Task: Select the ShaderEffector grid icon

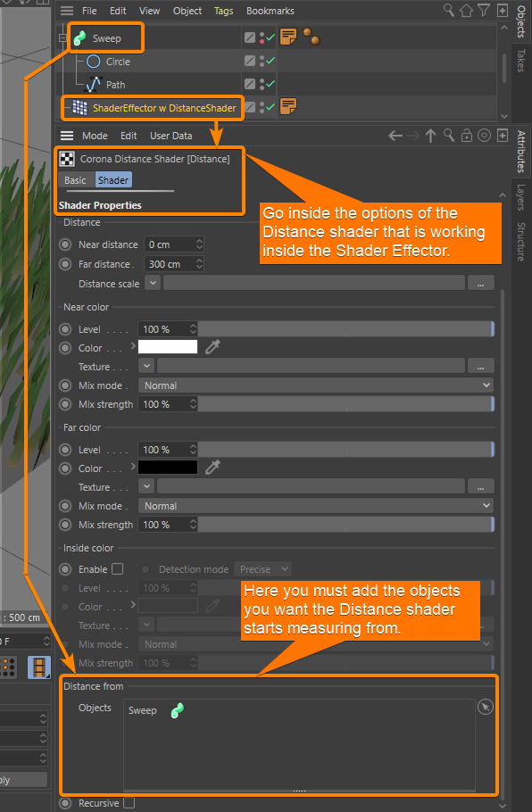Action: tap(79, 107)
